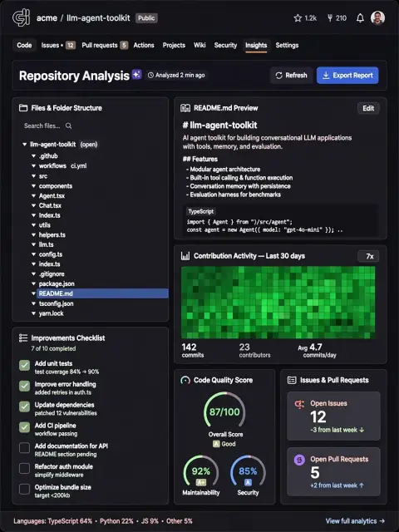The width and height of the screenshot is (399, 532).
Task: Click the sparkle AI icon beside Repository Analysis
Action: tap(136, 74)
